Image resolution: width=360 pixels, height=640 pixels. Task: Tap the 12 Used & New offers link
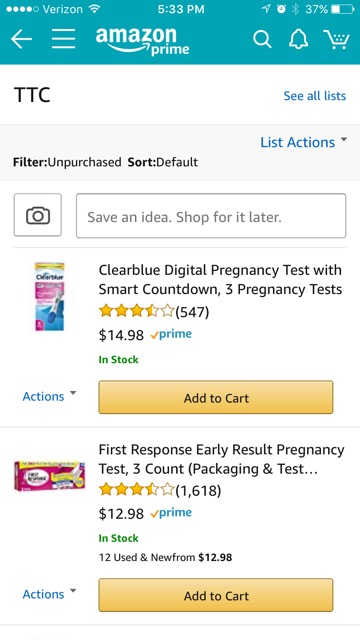coord(165,557)
